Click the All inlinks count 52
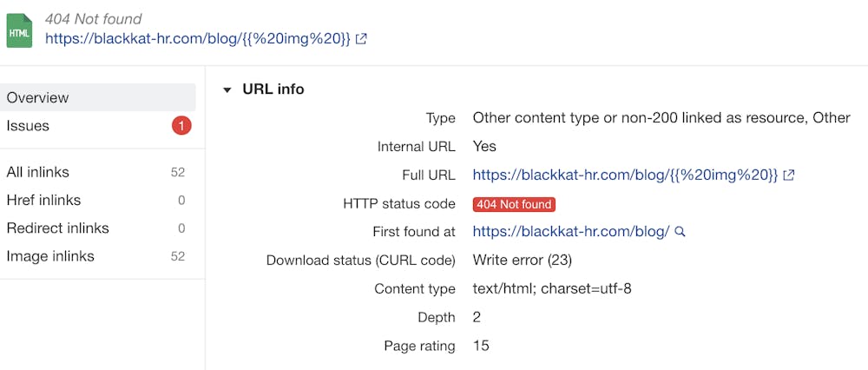The image size is (868, 370). [x=178, y=172]
